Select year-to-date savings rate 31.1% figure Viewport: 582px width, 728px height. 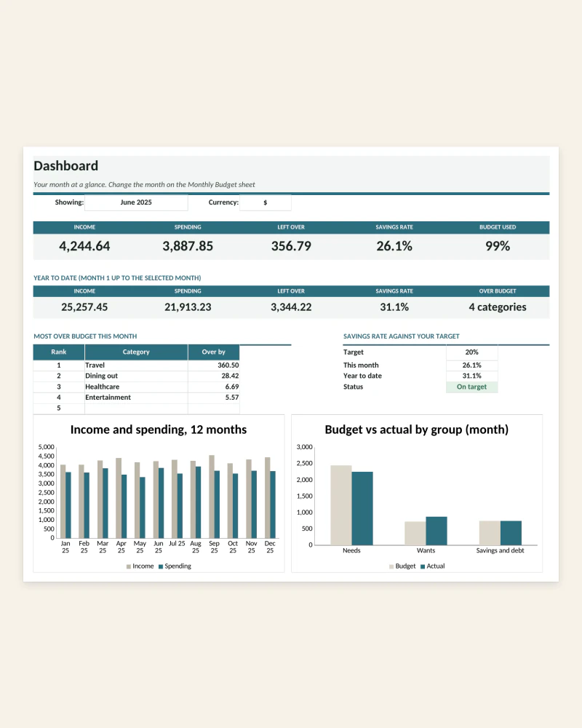tap(394, 307)
